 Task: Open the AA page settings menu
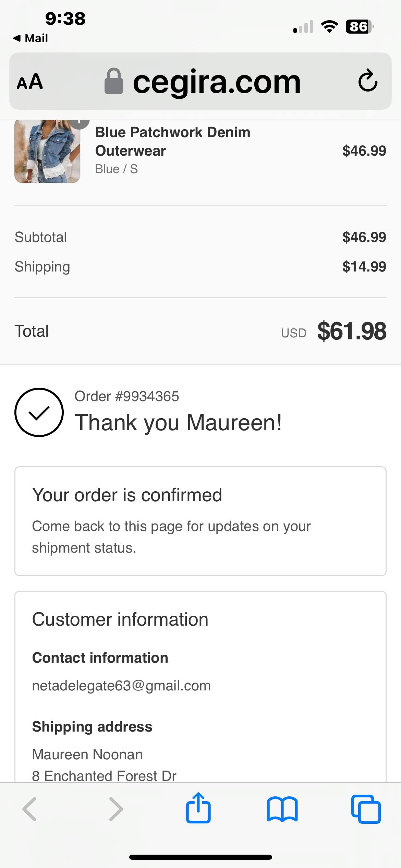coord(30,82)
